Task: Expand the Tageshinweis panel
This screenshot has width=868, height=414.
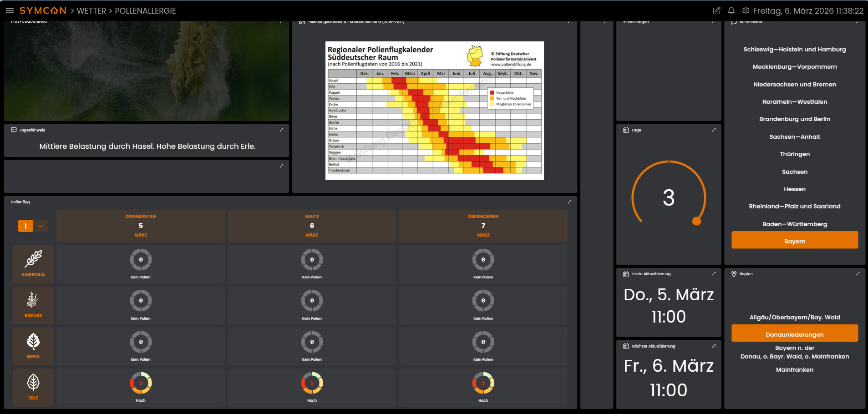Action: coord(281,130)
